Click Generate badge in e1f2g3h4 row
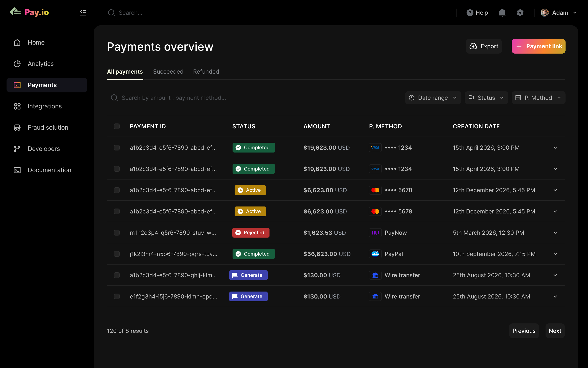Image resolution: width=588 pixels, height=368 pixels. [x=248, y=296]
